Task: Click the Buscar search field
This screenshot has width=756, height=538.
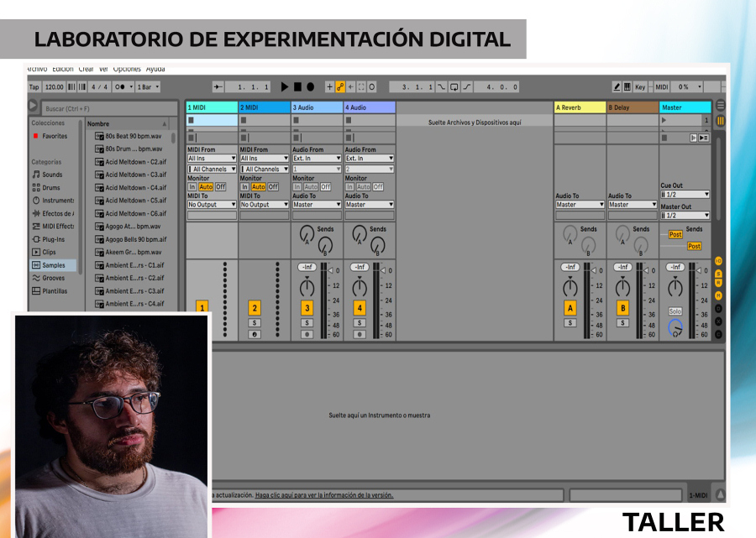Action: pyautogui.click(x=109, y=108)
